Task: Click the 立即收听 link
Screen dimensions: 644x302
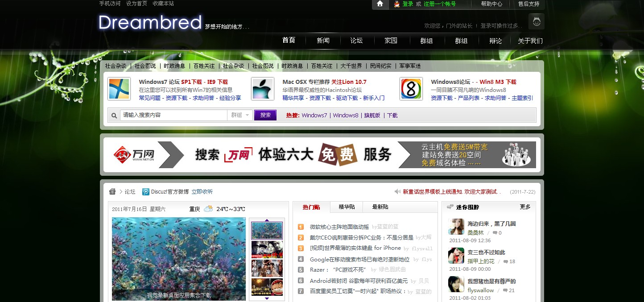Action: pos(202,192)
